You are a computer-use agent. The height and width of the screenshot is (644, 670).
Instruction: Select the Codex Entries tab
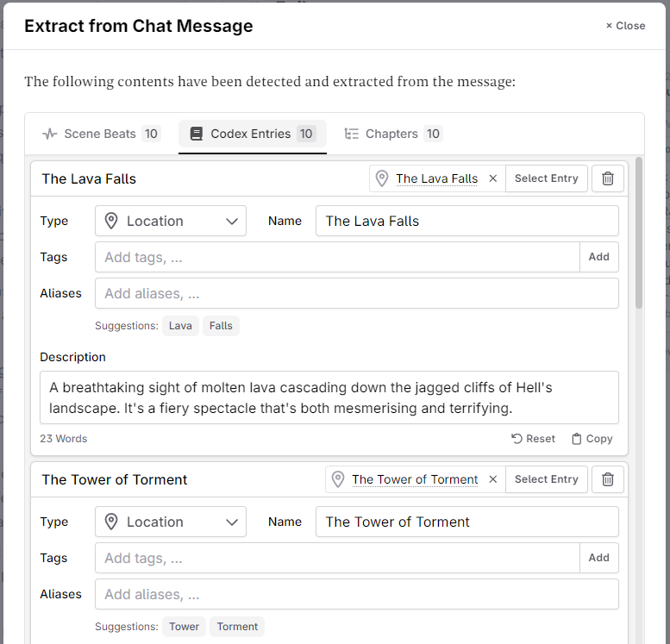[252, 134]
